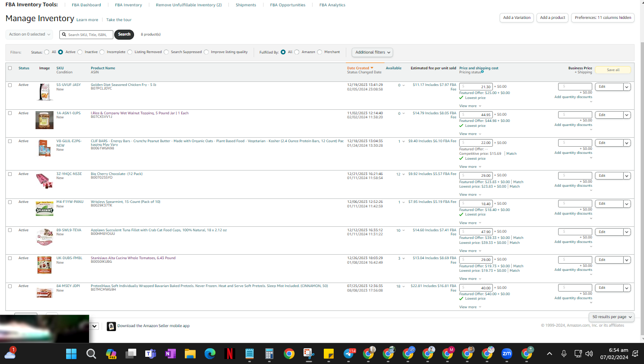Click pricing status info icon
The width and height of the screenshot is (644, 364).
483,72
